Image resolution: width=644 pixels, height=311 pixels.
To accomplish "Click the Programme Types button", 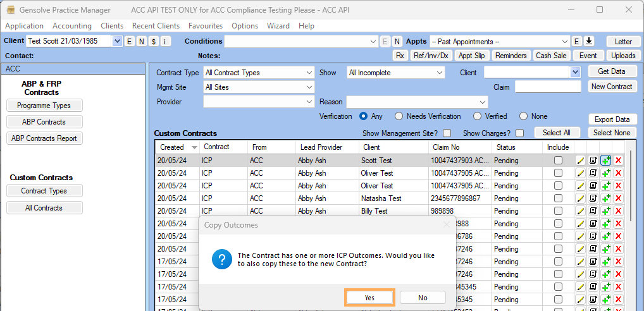I will [44, 106].
